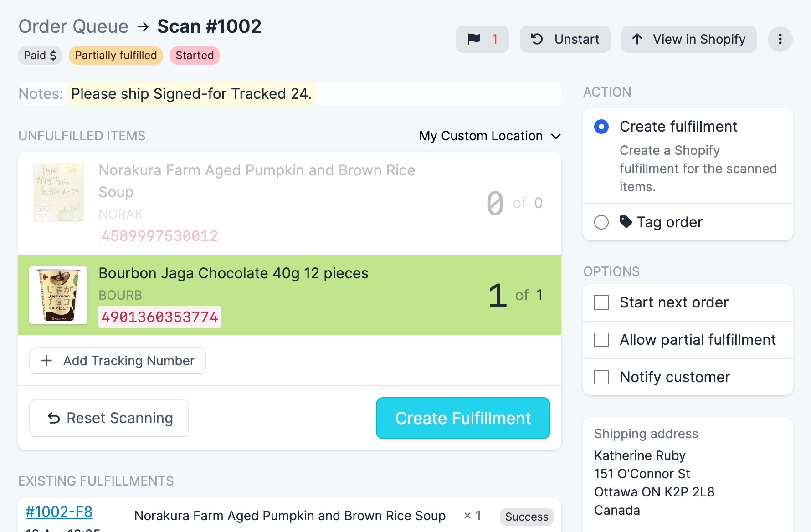The image size is (811, 532).
Task: Open fulfillment #1002-F8 link
Action: coord(59,512)
